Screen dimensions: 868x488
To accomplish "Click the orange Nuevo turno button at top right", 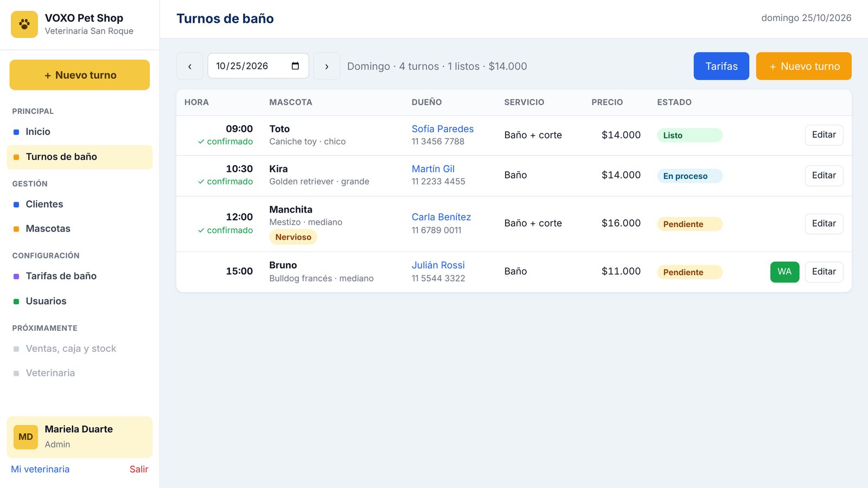I will (803, 66).
